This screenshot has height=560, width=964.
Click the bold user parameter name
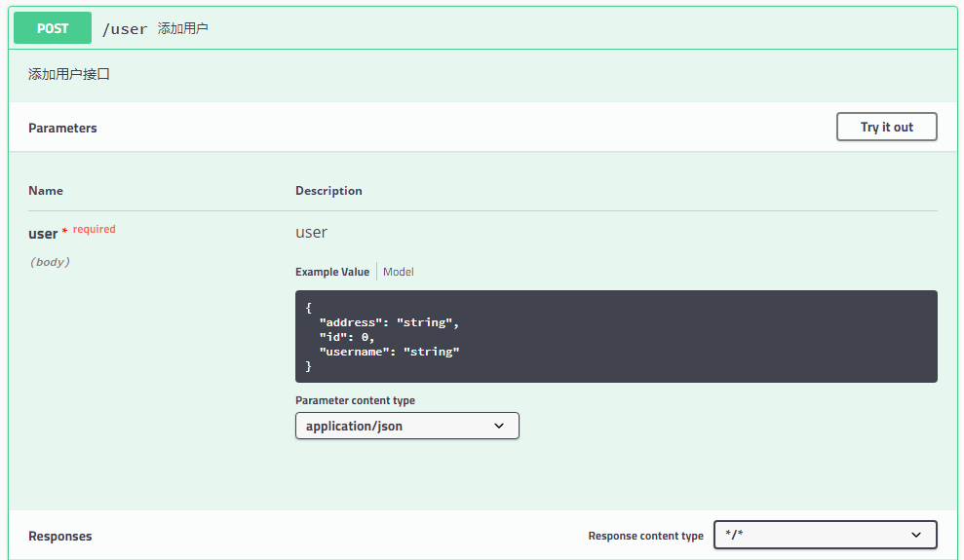[x=43, y=234]
